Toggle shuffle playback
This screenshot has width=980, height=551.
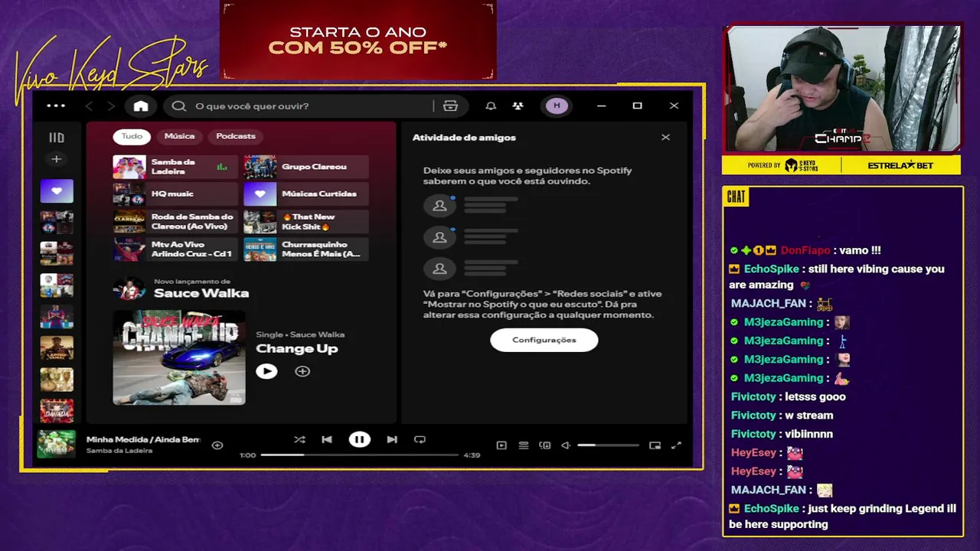[299, 440]
